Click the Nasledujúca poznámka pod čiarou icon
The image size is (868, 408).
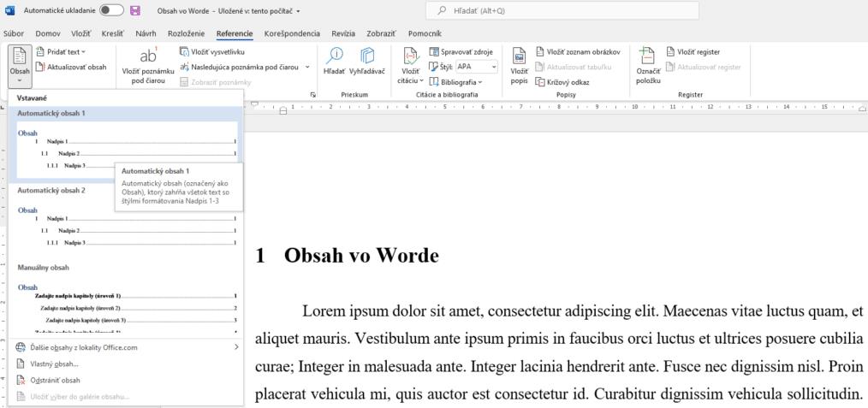[x=184, y=67]
